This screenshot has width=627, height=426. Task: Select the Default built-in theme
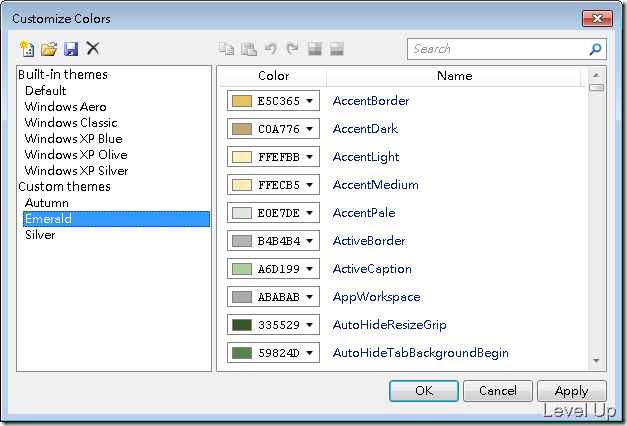46,91
